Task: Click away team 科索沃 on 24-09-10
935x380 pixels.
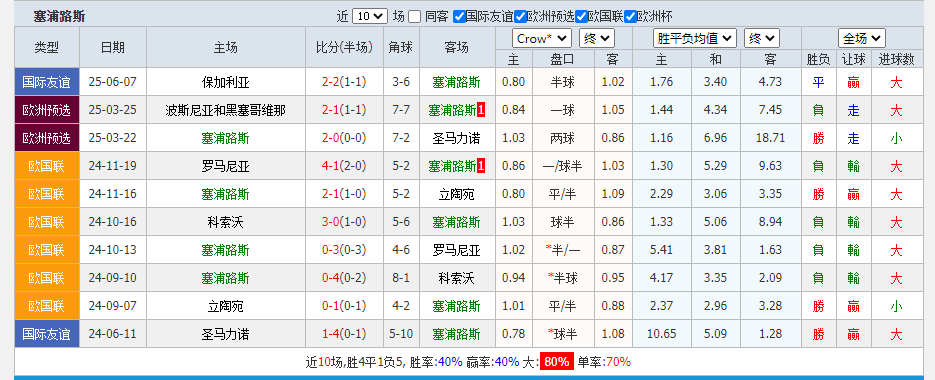Action: [456, 278]
